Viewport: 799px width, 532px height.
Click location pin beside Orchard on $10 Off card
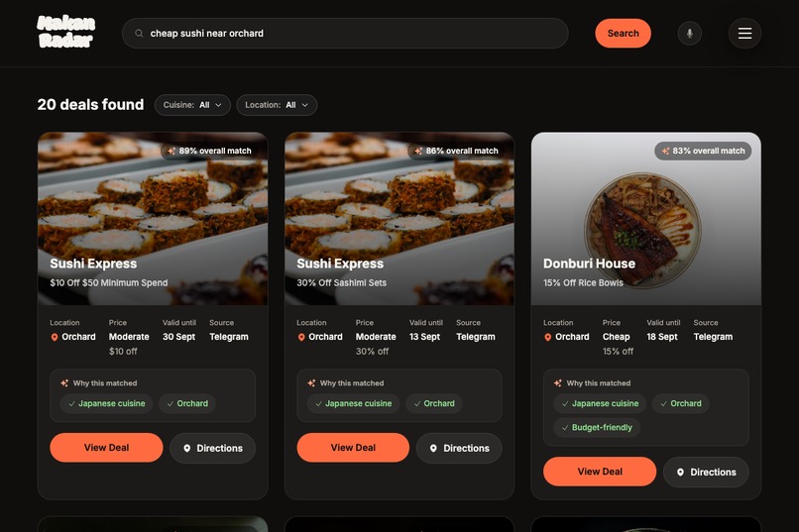coord(55,337)
